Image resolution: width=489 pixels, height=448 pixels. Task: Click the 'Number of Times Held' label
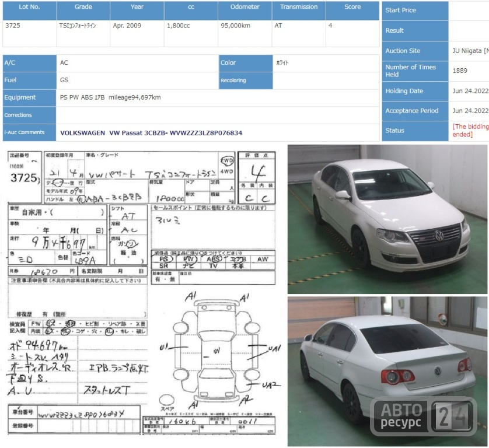tap(415, 71)
